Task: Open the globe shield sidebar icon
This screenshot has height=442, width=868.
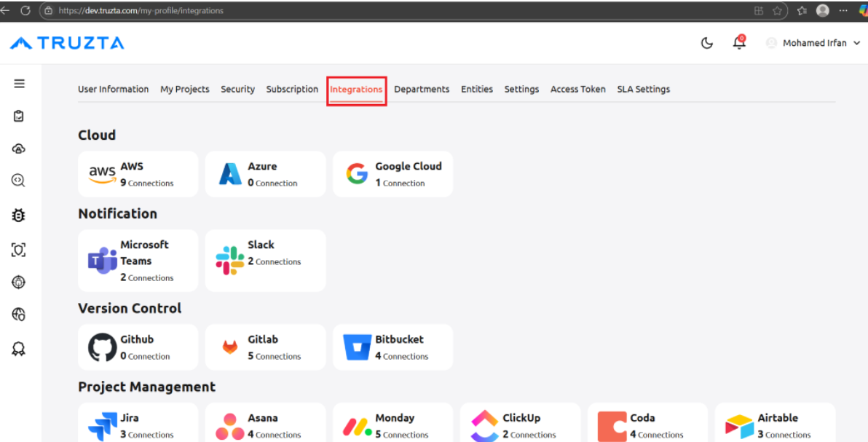Action: [18, 315]
